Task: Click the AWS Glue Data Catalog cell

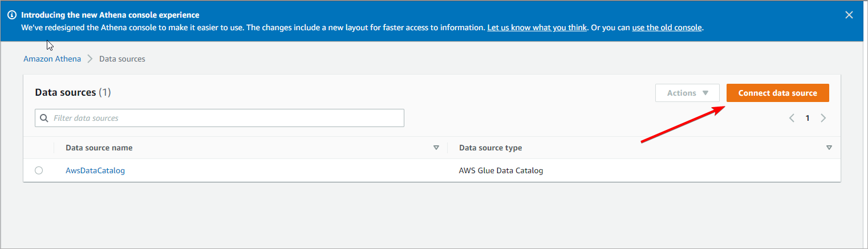Action: [501, 170]
